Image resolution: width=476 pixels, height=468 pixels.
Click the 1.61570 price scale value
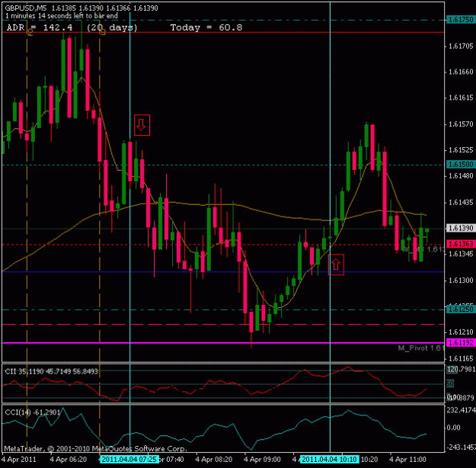click(461, 124)
